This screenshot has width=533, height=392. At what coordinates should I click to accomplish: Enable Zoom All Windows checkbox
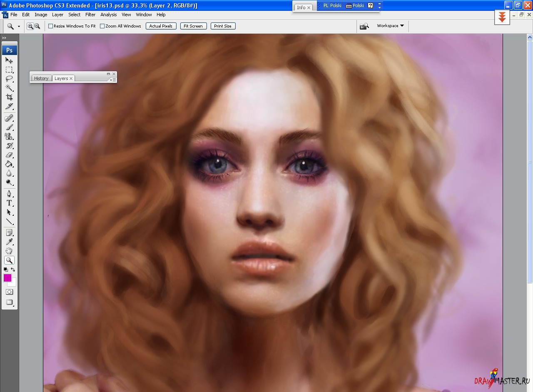[102, 26]
